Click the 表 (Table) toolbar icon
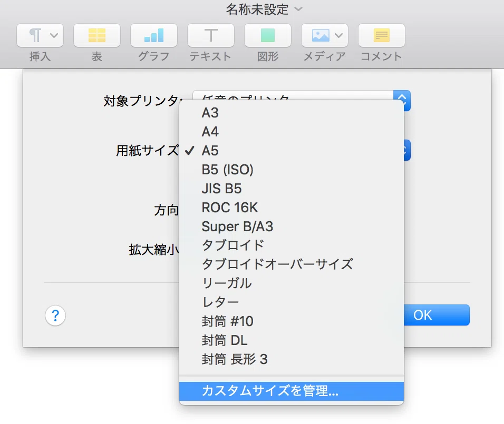504x424 pixels. [97, 35]
